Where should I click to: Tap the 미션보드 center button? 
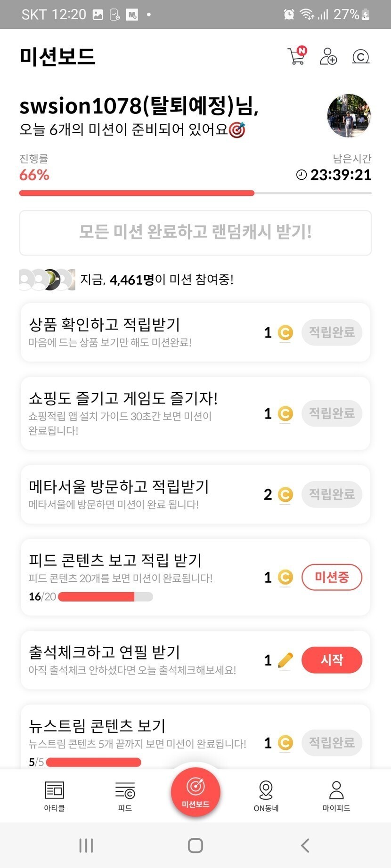click(x=195, y=792)
